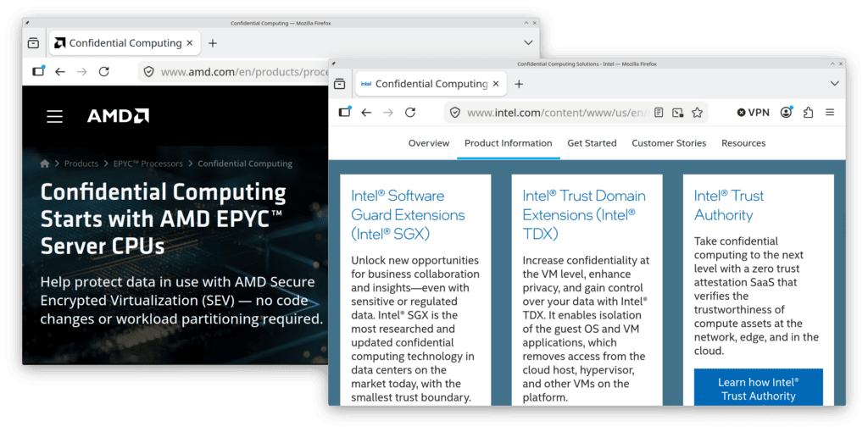
Task: Select the Product Information tab
Action: click(x=509, y=143)
